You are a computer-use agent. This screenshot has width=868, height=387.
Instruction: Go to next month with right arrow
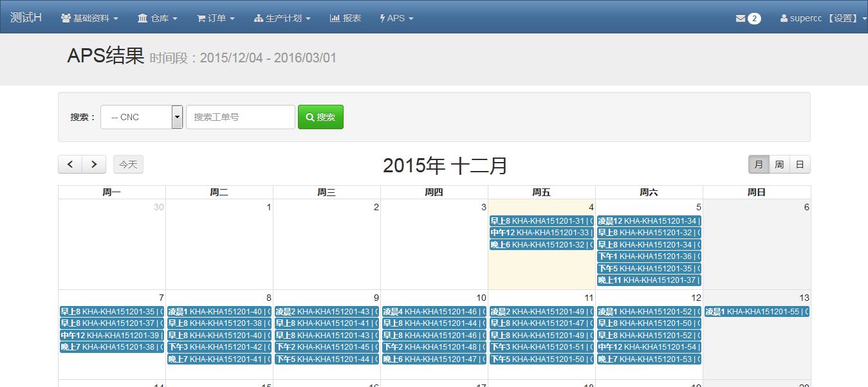[x=94, y=165]
